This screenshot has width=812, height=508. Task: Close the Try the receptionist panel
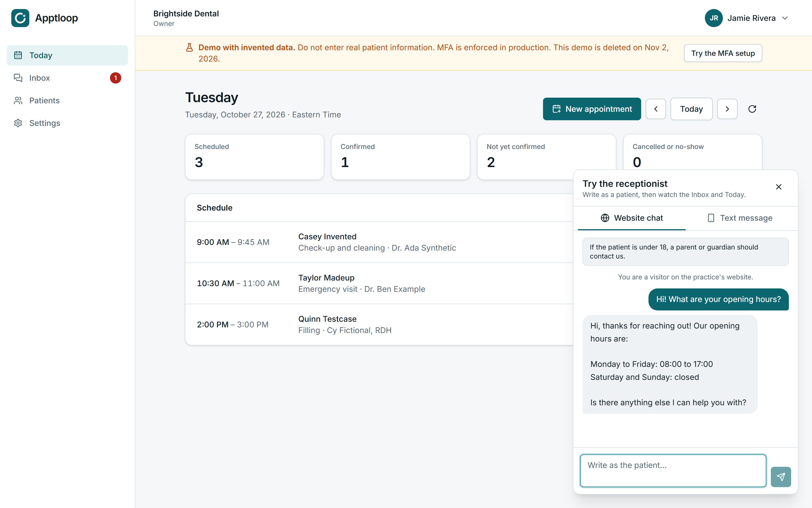click(x=778, y=187)
